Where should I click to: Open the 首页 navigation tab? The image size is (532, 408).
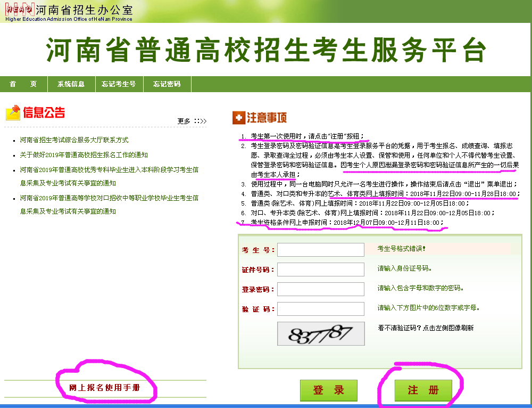click(x=23, y=84)
